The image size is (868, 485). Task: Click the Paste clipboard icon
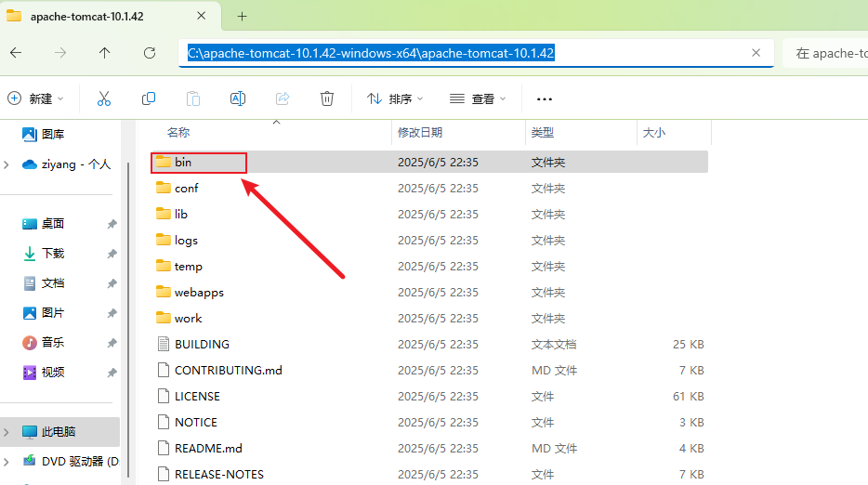coord(193,98)
